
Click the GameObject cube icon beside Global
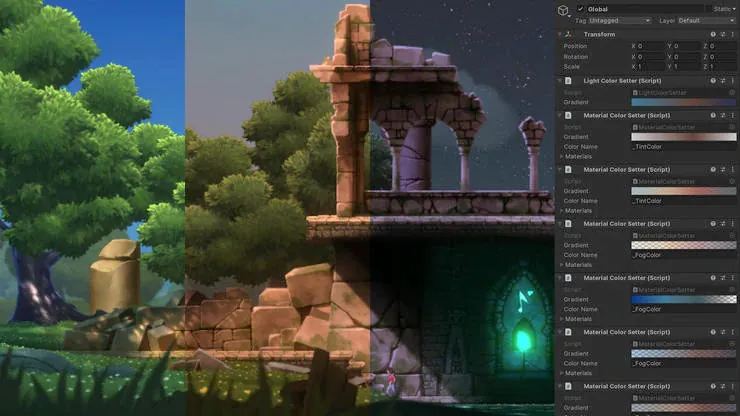(564, 13)
